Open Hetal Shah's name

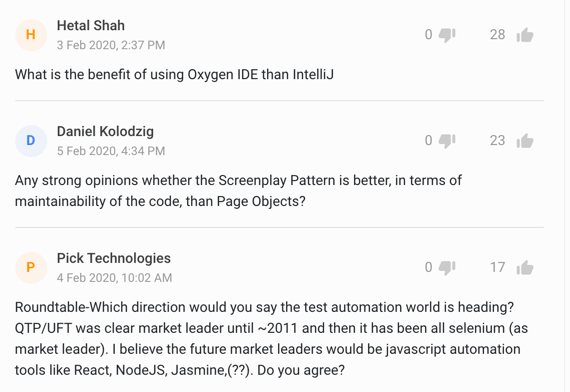click(x=91, y=25)
